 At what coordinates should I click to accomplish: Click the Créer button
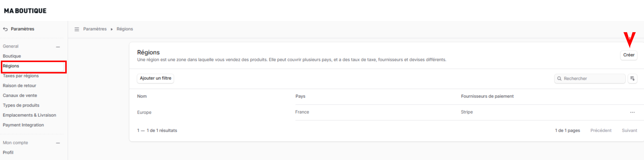click(x=629, y=55)
